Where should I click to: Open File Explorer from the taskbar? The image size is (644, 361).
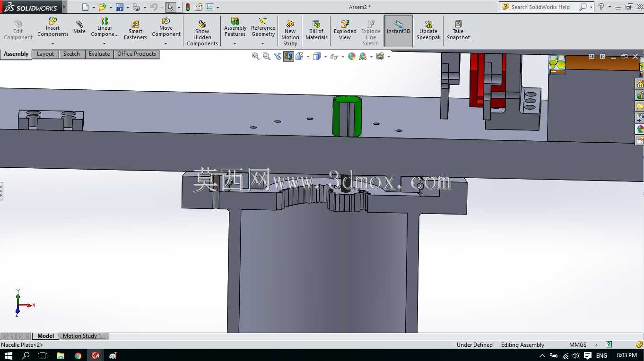pos(61,355)
